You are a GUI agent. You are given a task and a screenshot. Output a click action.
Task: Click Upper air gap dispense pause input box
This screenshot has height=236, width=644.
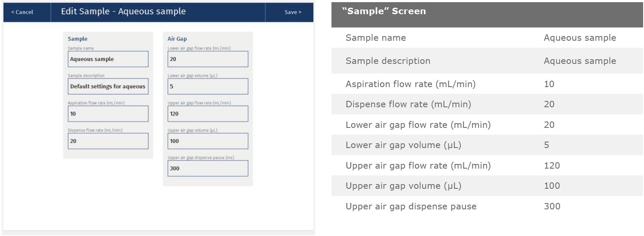pos(208,168)
